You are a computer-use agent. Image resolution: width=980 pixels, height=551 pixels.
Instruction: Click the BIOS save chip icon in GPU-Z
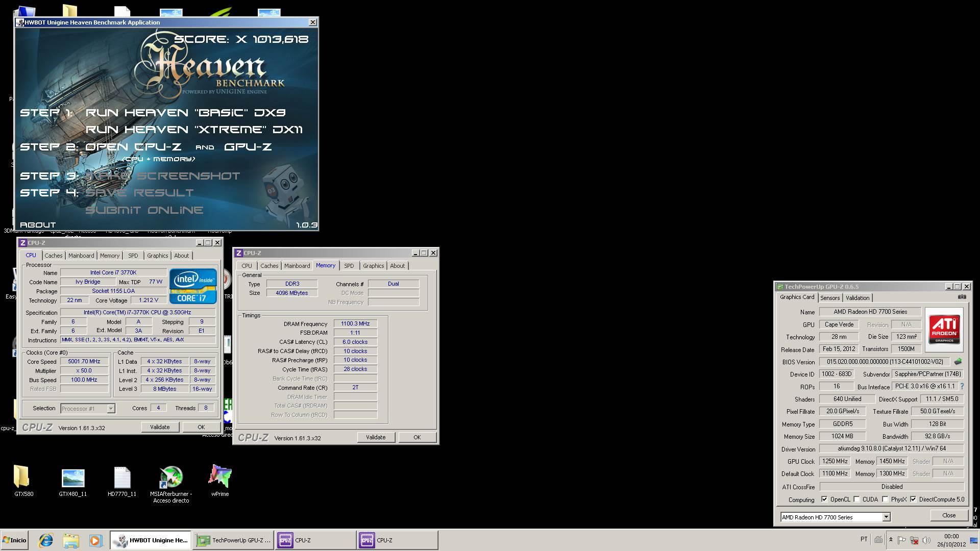[x=958, y=362]
